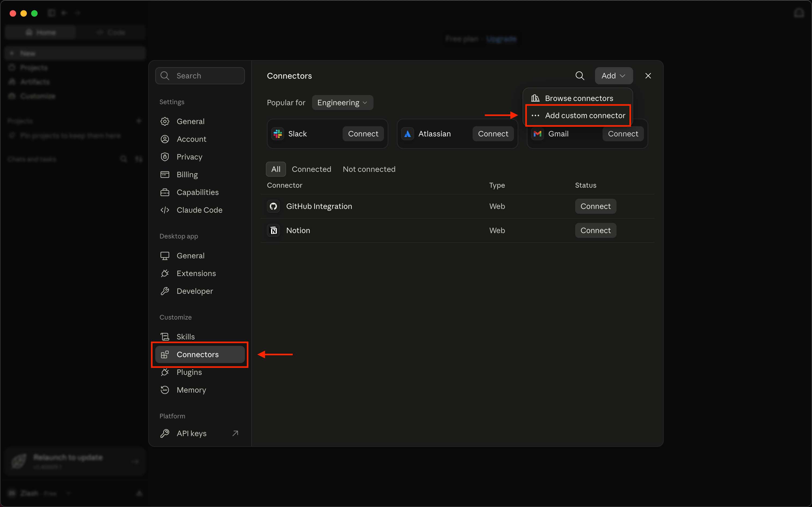The height and width of the screenshot is (507, 812).
Task: Navigate back with the arrow in title bar
Action: (x=64, y=13)
